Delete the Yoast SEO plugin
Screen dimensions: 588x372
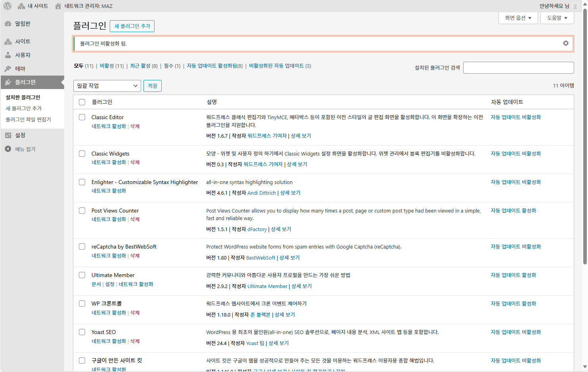pyautogui.click(x=135, y=341)
